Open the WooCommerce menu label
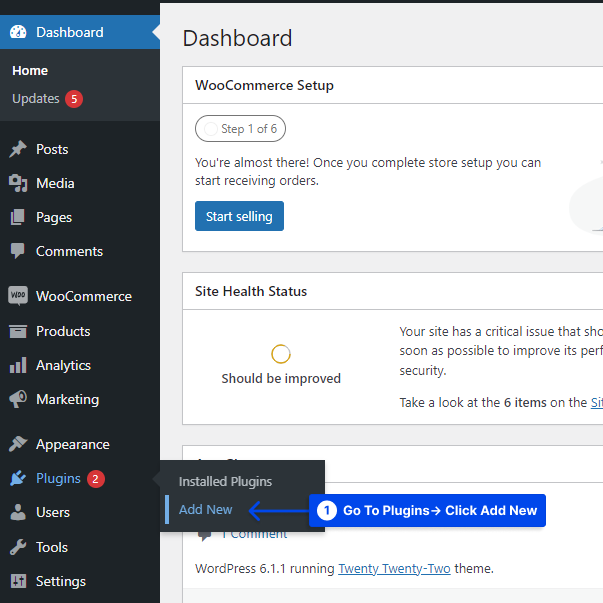The image size is (603, 603). coord(84,296)
